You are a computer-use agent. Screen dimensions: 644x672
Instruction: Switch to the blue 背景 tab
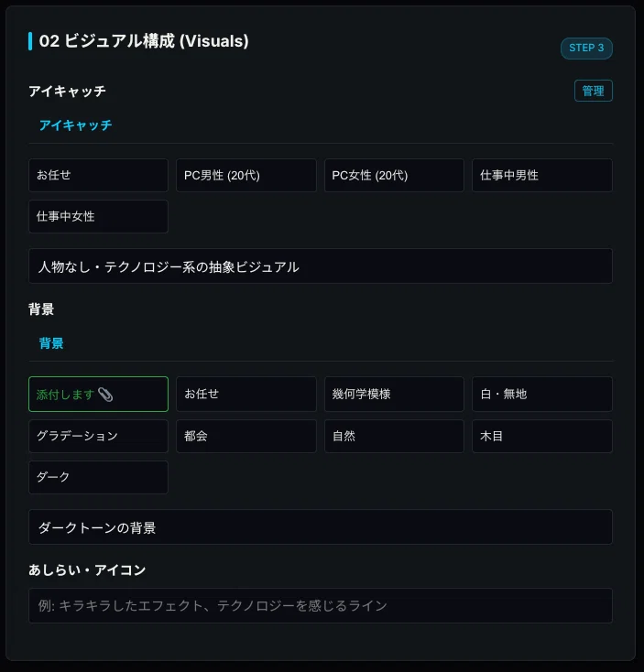[51, 343]
